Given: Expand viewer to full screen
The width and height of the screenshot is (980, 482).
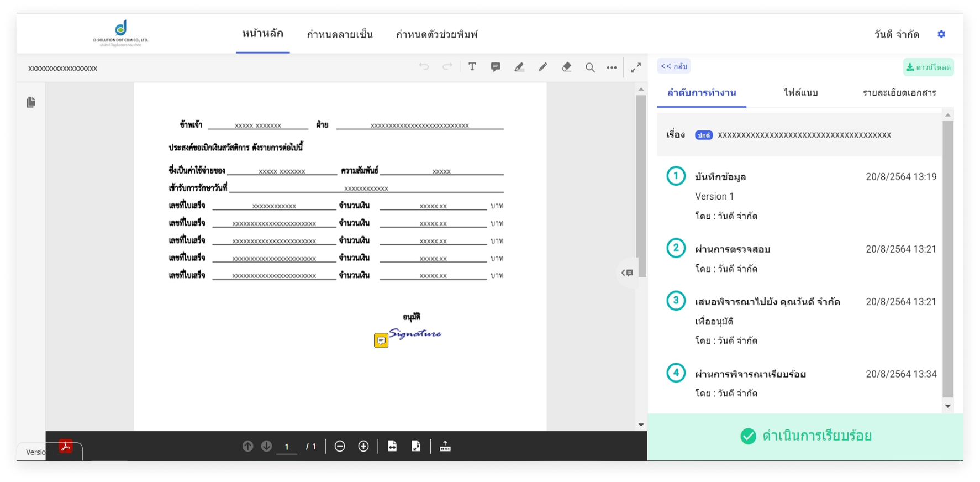Looking at the screenshot, I should click(x=636, y=67).
